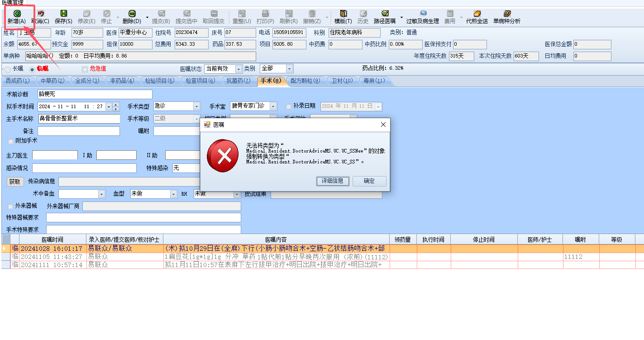Switch to the 毒麻(11) tab
The image size is (644, 340).
coord(374,81)
